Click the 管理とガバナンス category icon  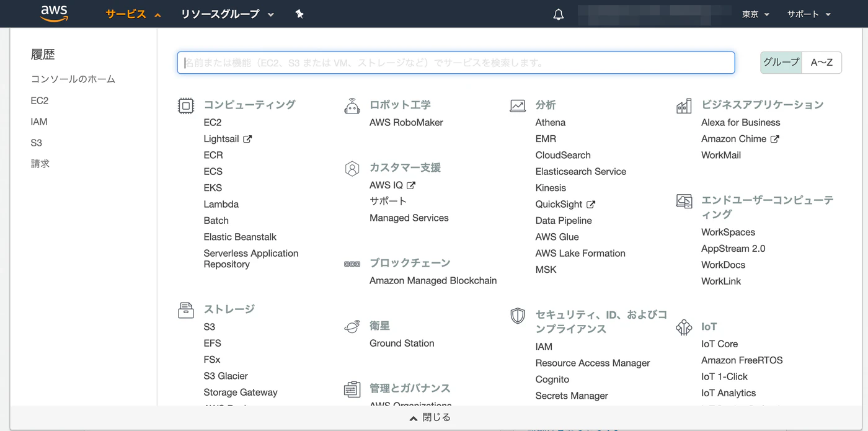(352, 389)
